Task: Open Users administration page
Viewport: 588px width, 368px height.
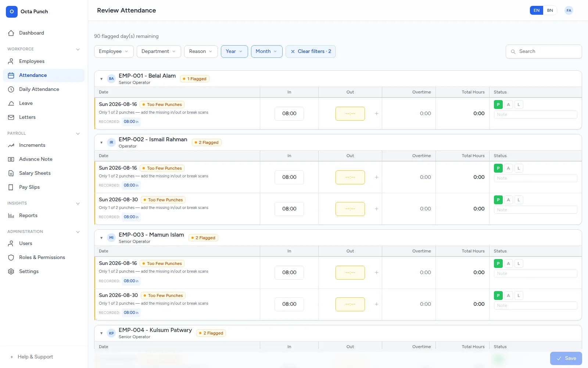Action: click(44, 243)
